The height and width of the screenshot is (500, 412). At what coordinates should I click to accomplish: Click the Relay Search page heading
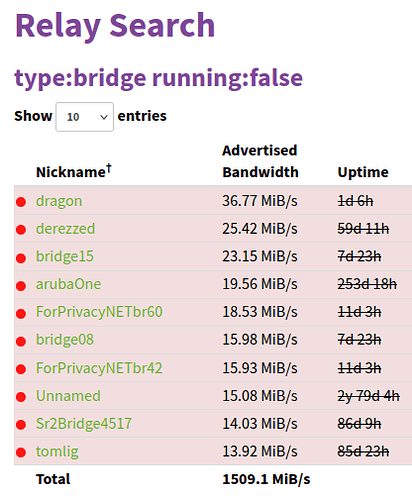click(x=115, y=26)
